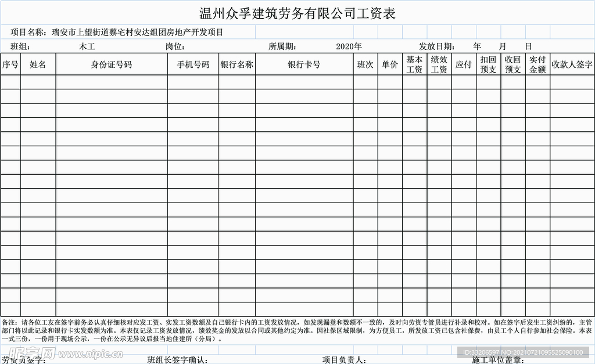Click the 实付金额 column header

tap(537, 64)
